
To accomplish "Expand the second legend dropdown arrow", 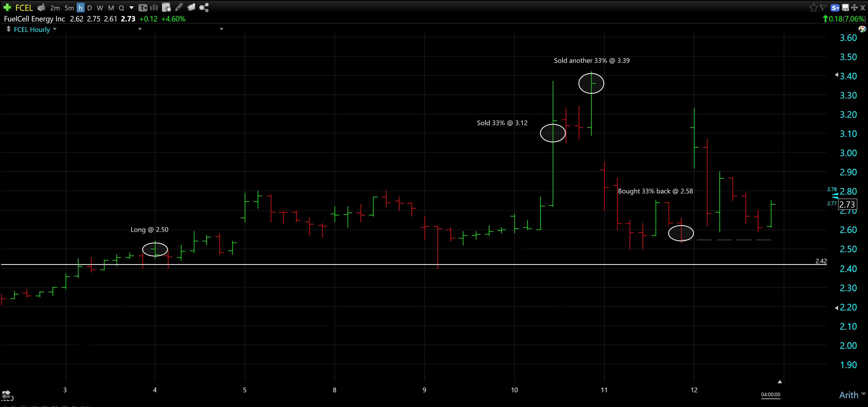I will [x=140, y=29].
